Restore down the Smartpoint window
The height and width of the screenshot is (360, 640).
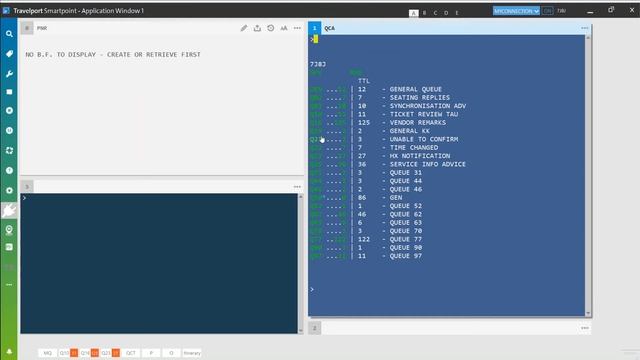point(611,9)
